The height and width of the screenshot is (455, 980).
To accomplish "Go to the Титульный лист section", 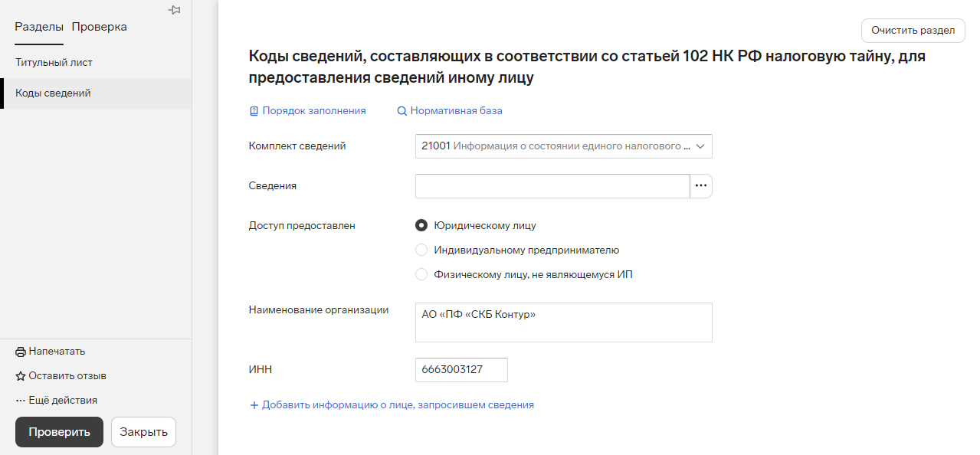I will pyautogui.click(x=54, y=62).
